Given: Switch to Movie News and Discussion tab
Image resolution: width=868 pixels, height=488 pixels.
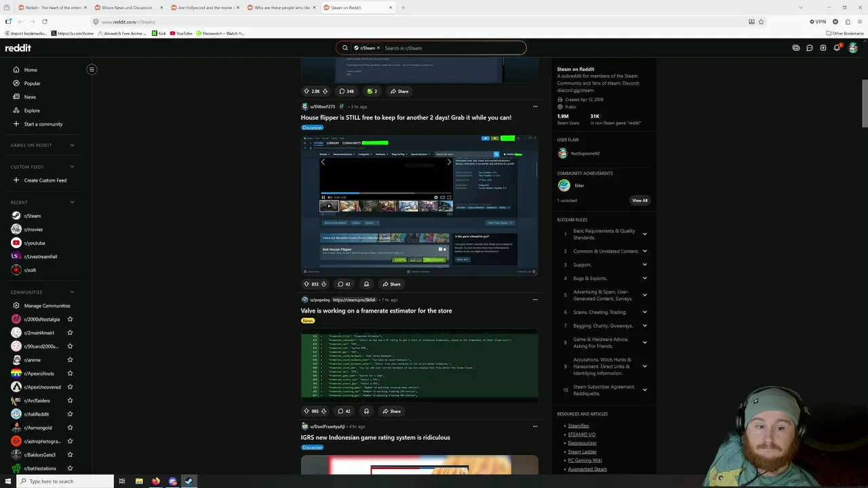Looking at the screenshot, I should 127,7.
